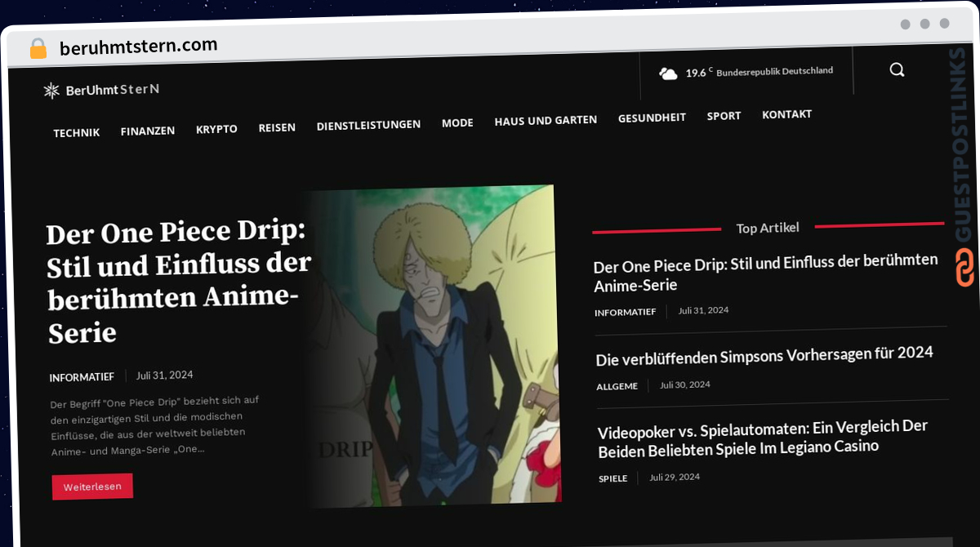The image size is (980, 547).
Task: Go to the Gesundheit section
Action: pyautogui.click(x=652, y=118)
